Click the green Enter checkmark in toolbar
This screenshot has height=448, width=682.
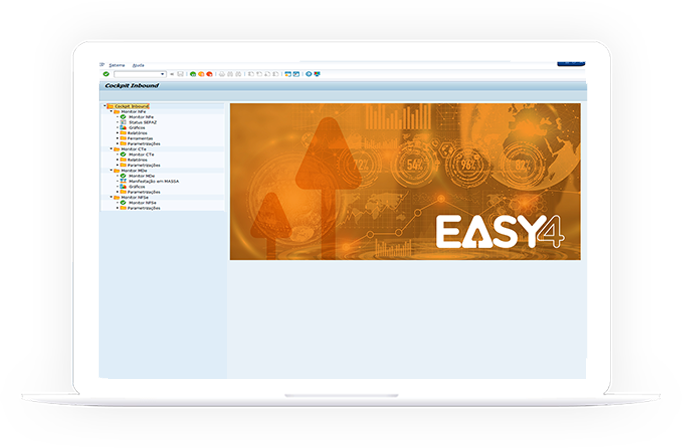click(106, 74)
